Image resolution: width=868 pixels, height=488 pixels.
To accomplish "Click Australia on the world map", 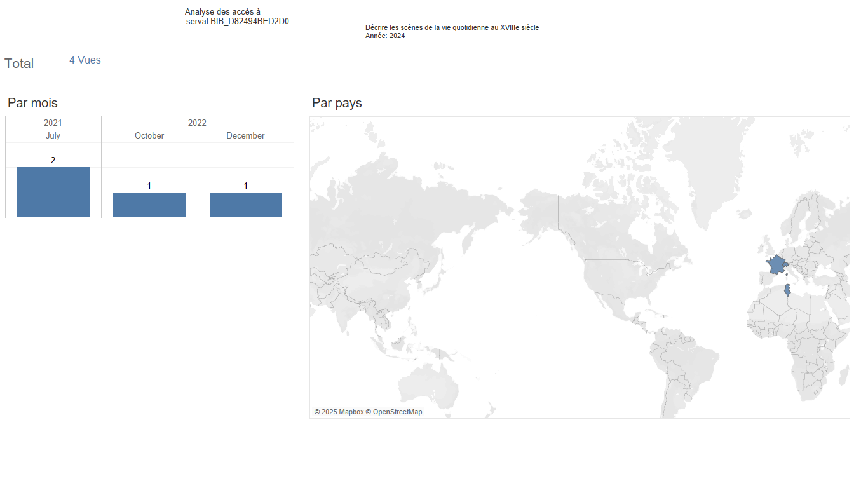I will [x=428, y=385].
